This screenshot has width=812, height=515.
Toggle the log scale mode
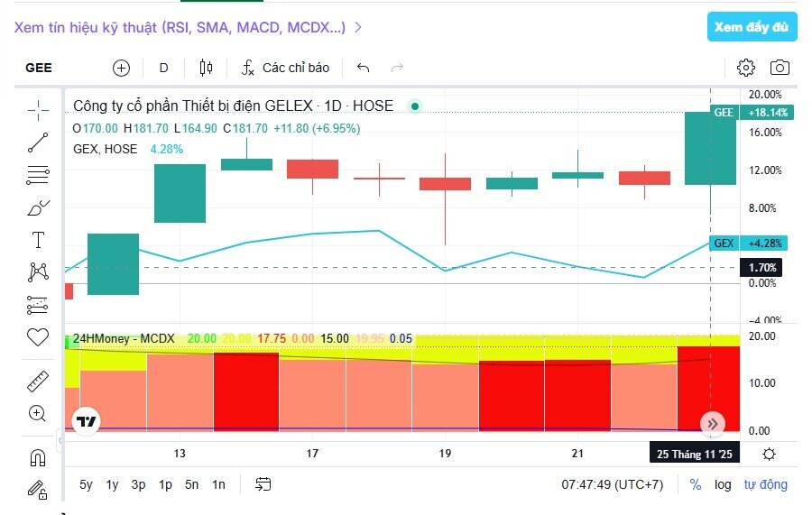point(723,484)
